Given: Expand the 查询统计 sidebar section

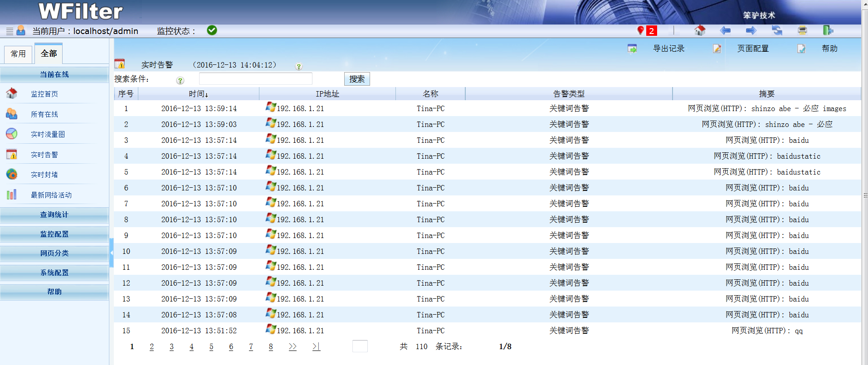Looking at the screenshot, I should (x=54, y=215).
